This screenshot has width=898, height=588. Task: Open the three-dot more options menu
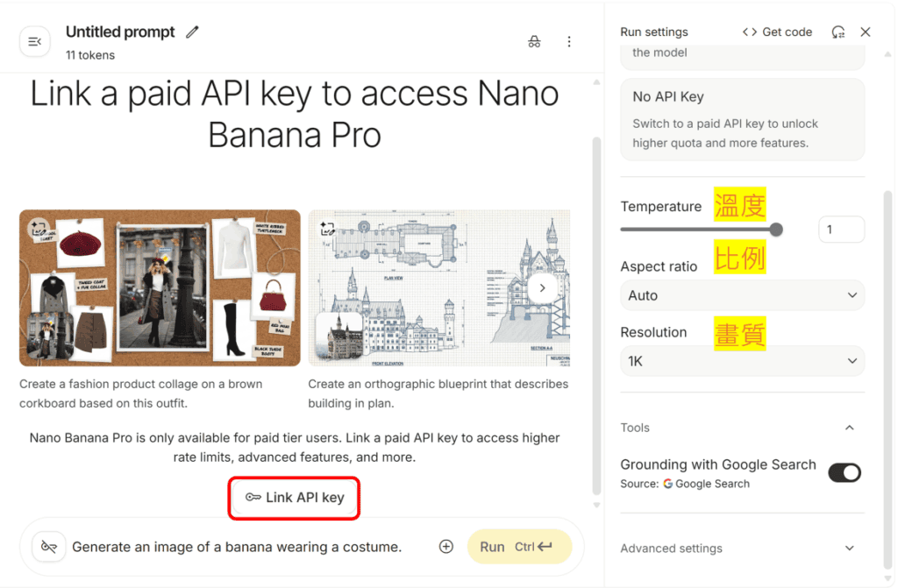click(x=569, y=42)
